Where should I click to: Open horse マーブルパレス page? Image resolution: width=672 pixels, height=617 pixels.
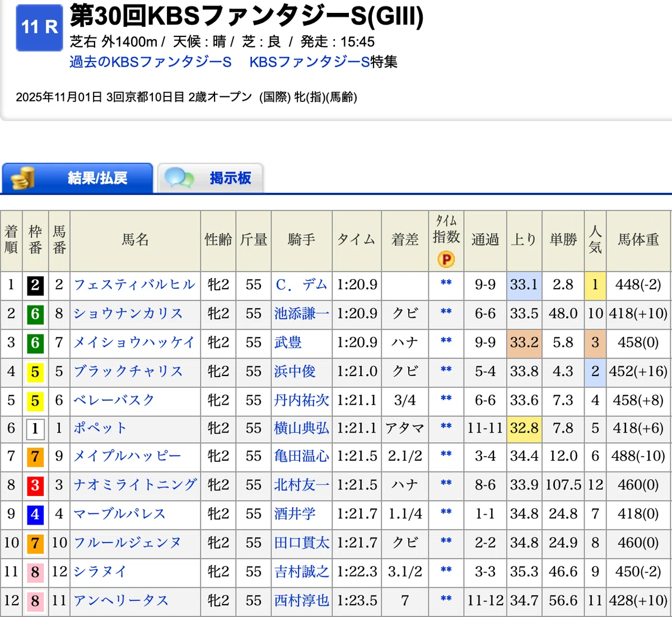click(120, 514)
